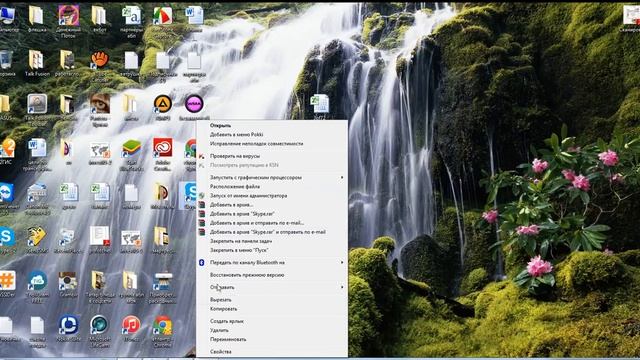Select the партнеры абп spreadsheet icon
The width and height of the screenshot is (640, 360).
coord(131,16)
